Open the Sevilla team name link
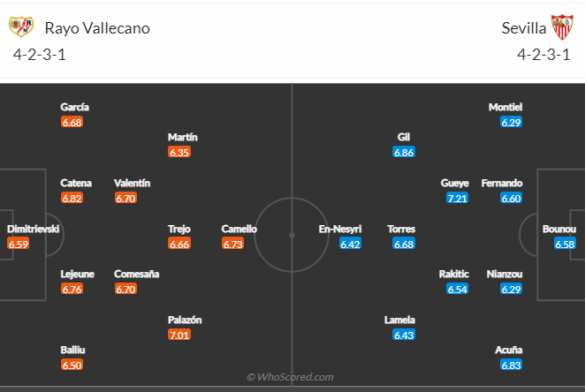The image size is (585, 392). pos(524,28)
